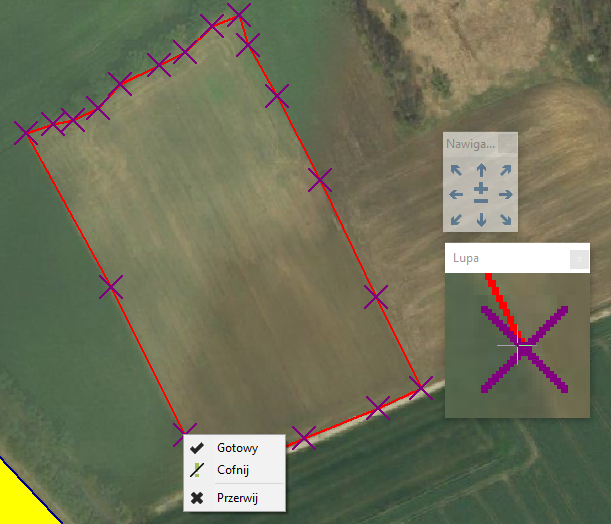Screen dimensions: 611x524
Task: Select Przerwij to cancel drawing
Action: 235,498
